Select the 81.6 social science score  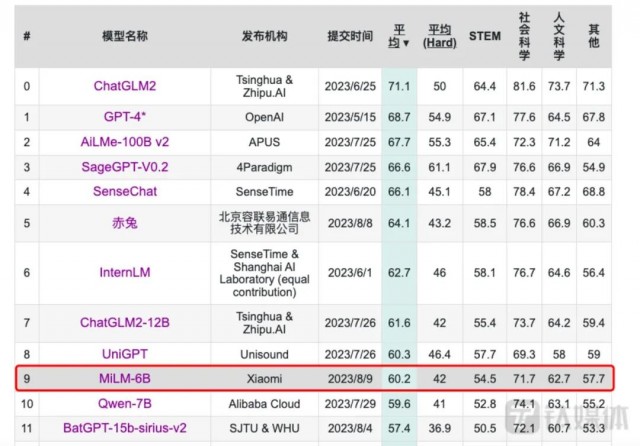coord(524,86)
